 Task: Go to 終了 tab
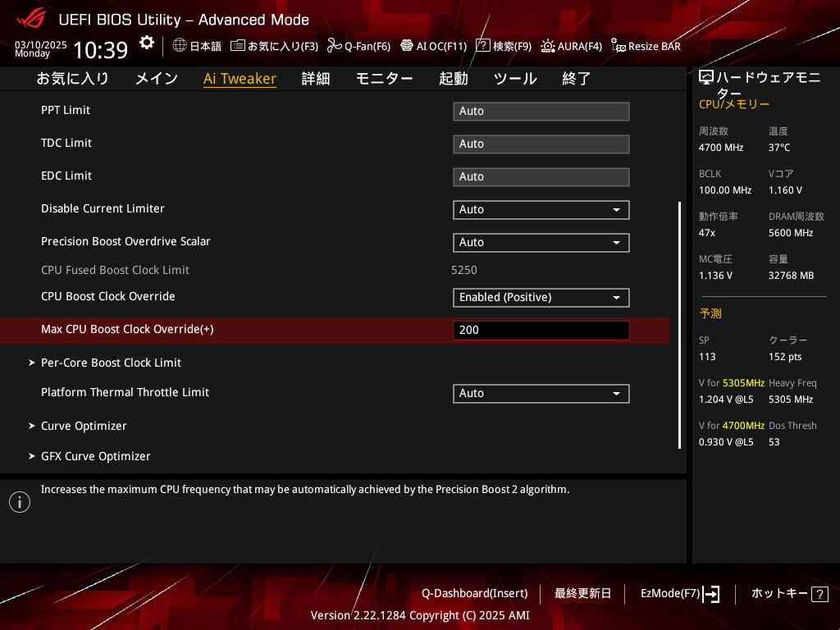tap(576, 79)
